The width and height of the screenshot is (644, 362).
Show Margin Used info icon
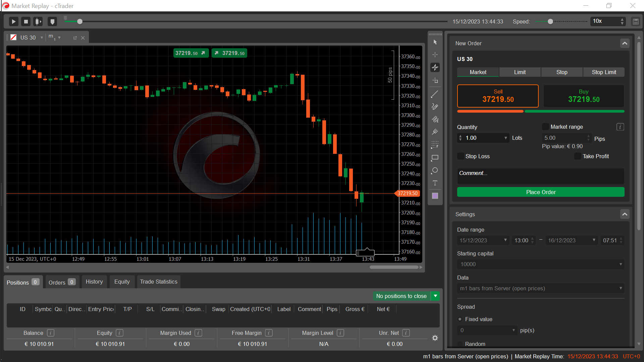(x=199, y=333)
